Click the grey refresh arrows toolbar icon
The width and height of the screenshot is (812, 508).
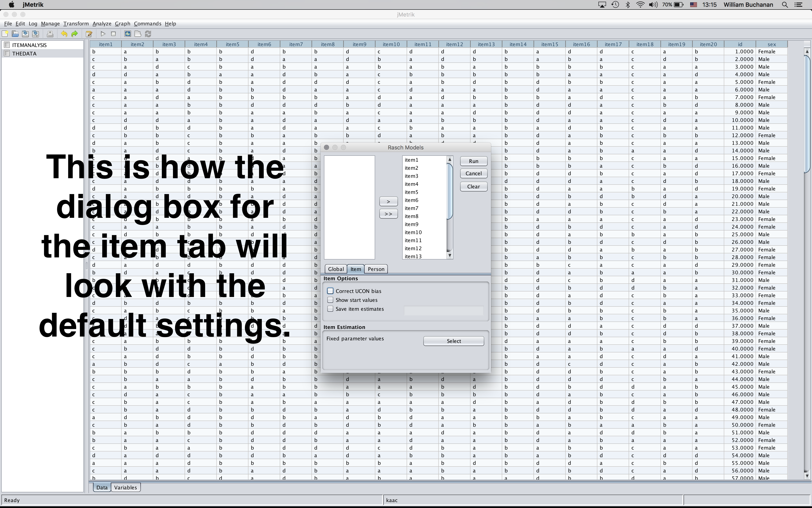148,34
